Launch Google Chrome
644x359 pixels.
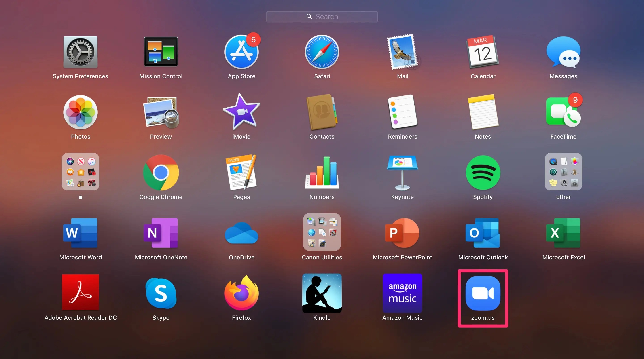tap(161, 173)
